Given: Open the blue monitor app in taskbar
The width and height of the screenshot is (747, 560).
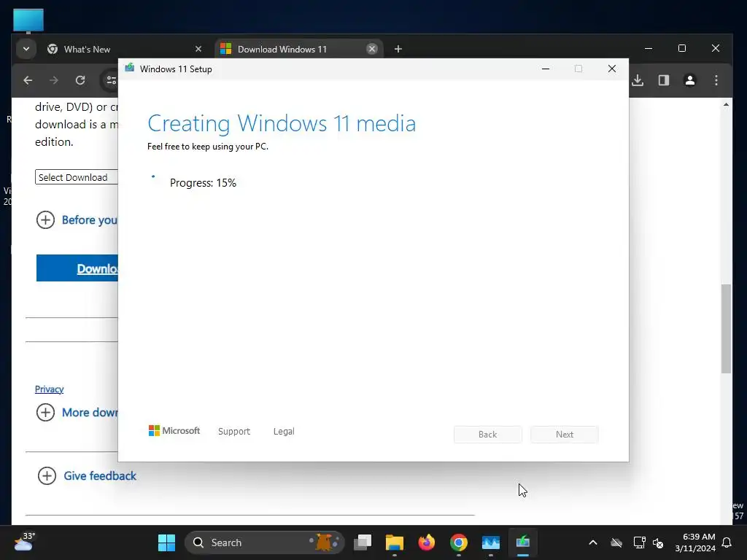Looking at the screenshot, I should pyautogui.click(x=491, y=542).
